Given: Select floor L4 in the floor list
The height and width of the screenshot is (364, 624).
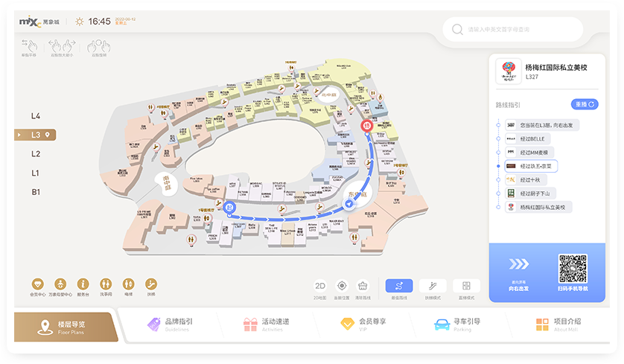Looking at the screenshot, I should [x=36, y=116].
